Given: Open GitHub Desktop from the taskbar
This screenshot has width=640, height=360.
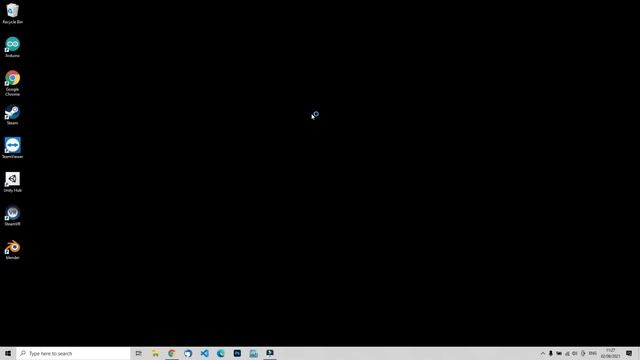Looking at the screenshot, I should point(188,353).
